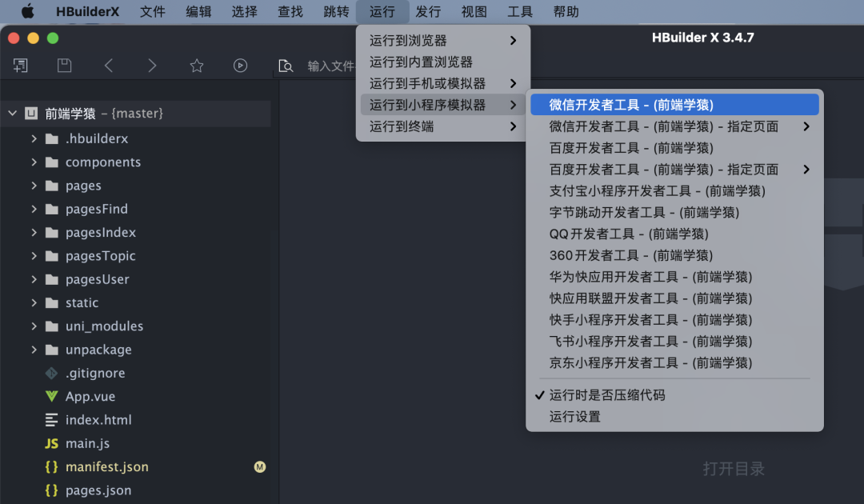This screenshot has height=504, width=864.
Task: Click the App.vue Vue file icon
Action: 50,396
